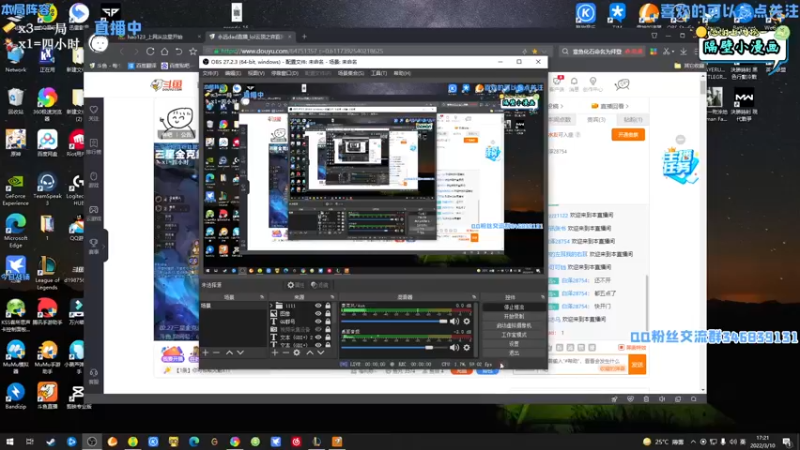Toggle visibility of the 文本 (GDI+) 2 source
The width and height of the screenshot is (800, 450).
click(318, 337)
